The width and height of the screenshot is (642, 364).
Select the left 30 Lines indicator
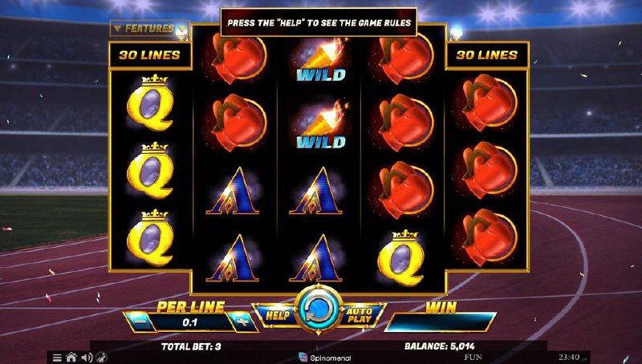(x=150, y=55)
